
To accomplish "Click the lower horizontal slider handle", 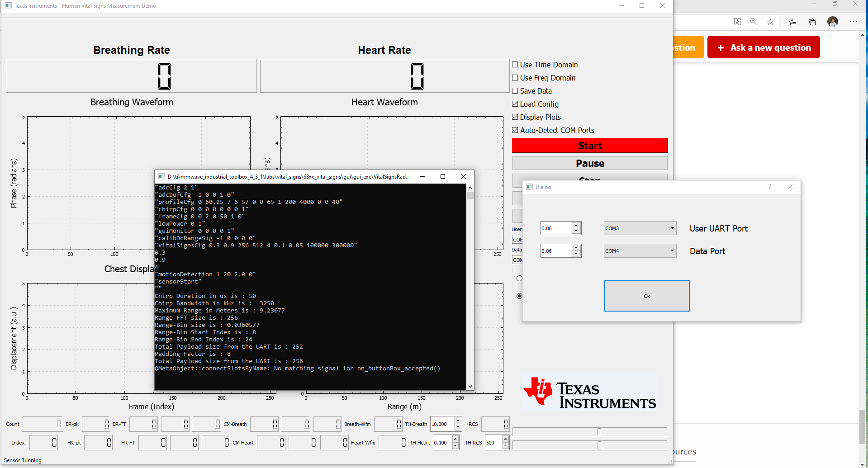I will coord(599,445).
